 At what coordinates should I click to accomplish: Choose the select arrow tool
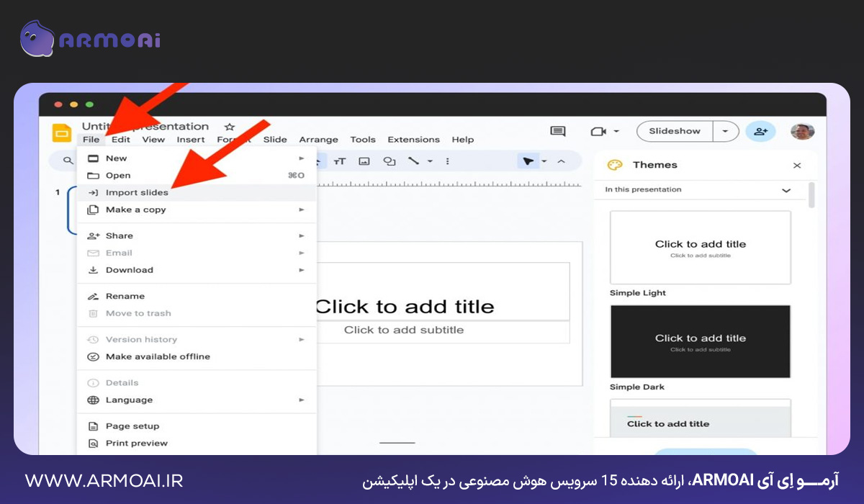528,161
